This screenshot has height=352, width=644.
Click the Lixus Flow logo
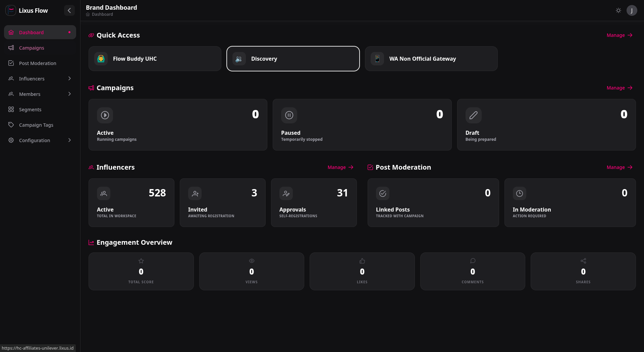11,10
